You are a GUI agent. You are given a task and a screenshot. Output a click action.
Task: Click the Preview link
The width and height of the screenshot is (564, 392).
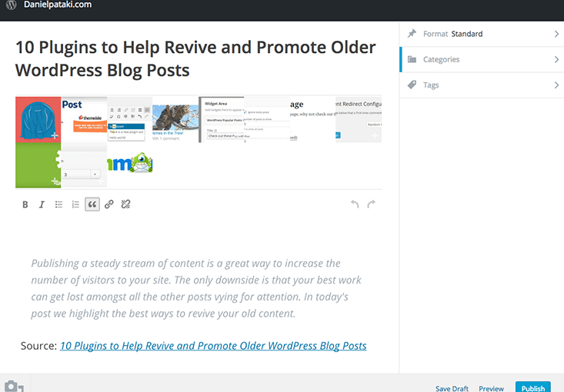[491, 388]
